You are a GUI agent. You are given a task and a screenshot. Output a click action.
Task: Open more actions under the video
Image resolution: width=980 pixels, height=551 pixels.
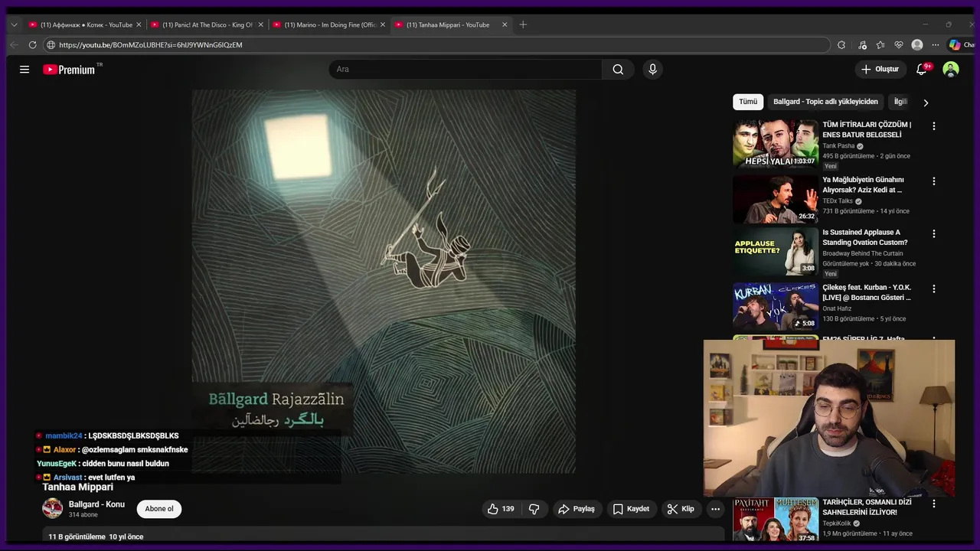coord(715,509)
